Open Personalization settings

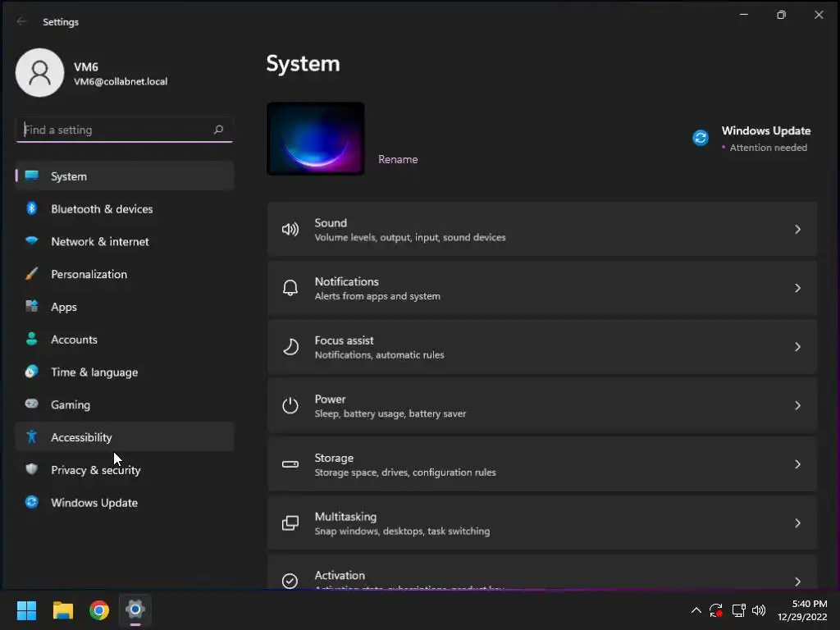(x=125, y=274)
